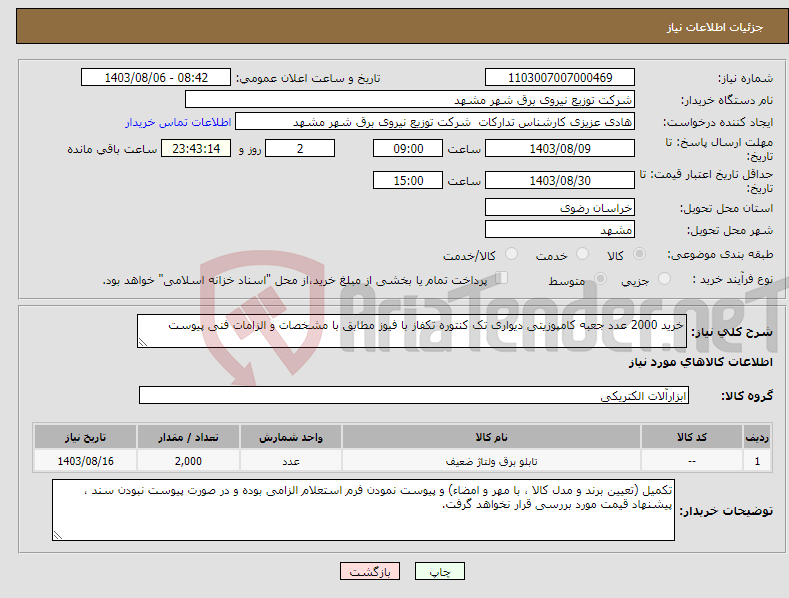Click the چاپ (print) button
The image size is (789, 598).
click(439, 571)
